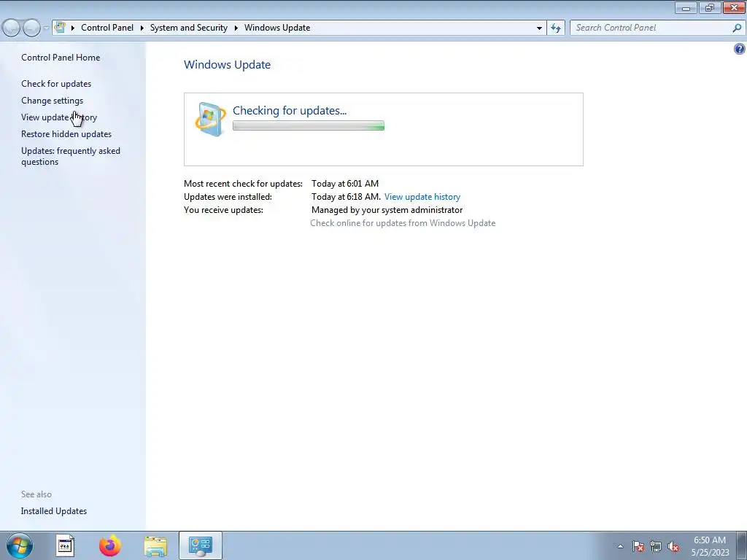
Task: Open the address bar history dropdown
Action: click(539, 28)
